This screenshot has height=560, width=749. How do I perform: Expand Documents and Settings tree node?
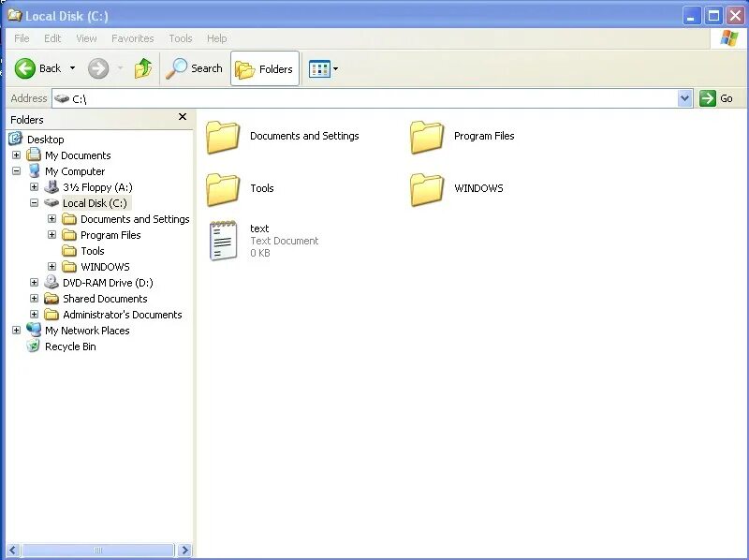51,219
